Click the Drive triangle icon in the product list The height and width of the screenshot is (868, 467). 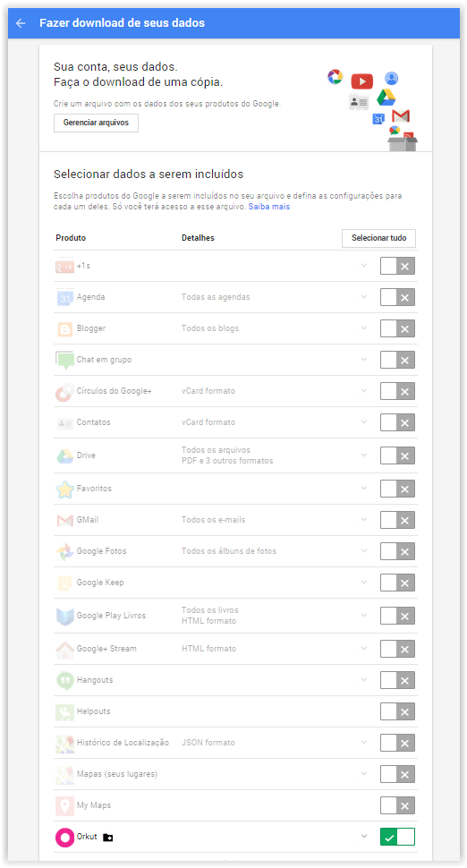click(64, 456)
